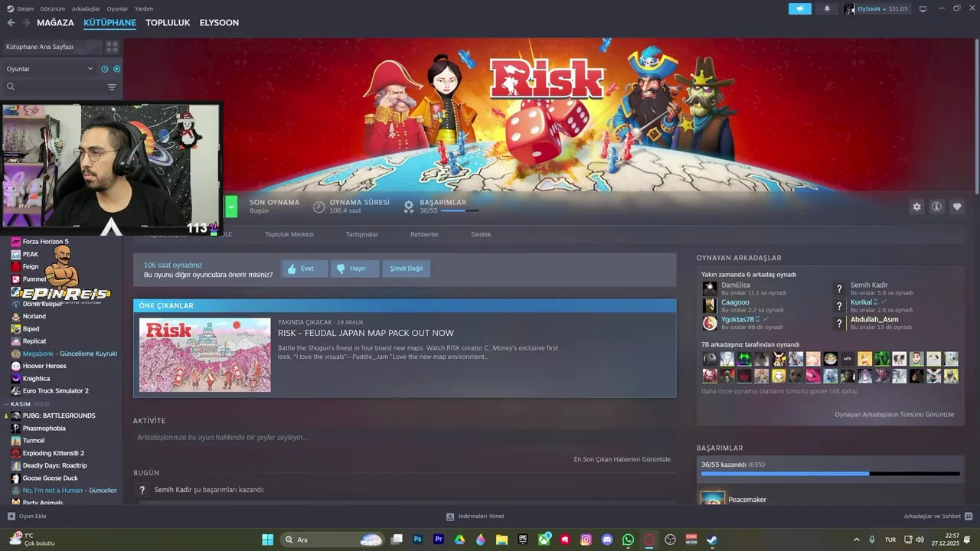Open the notifications bell
The width and height of the screenshot is (980, 551).
click(x=827, y=8)
